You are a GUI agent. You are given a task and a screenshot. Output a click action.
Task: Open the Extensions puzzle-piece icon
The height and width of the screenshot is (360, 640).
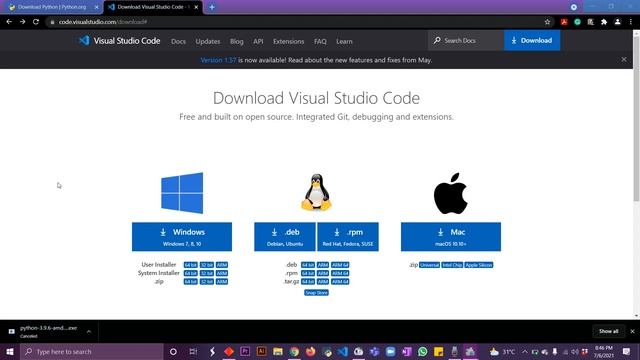coord(604,22)
